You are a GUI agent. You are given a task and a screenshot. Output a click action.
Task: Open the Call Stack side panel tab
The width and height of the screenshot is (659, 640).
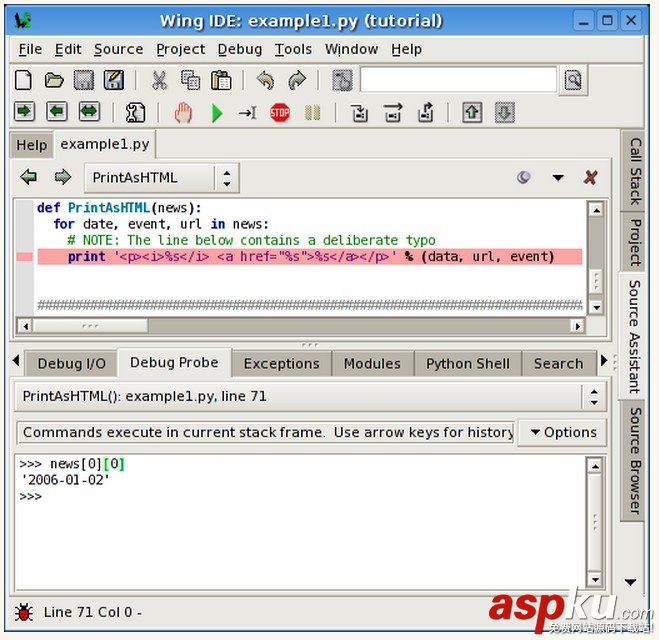635,171
